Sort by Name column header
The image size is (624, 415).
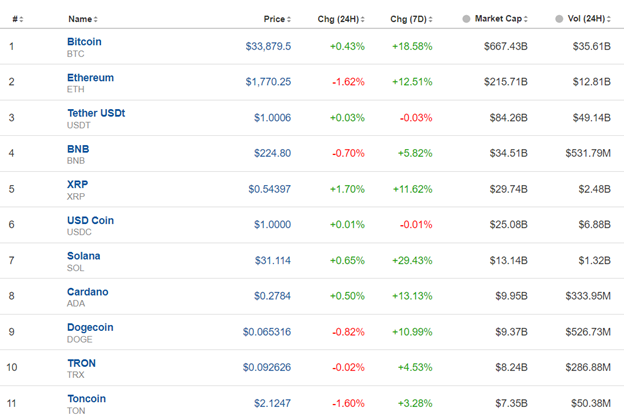83,19
